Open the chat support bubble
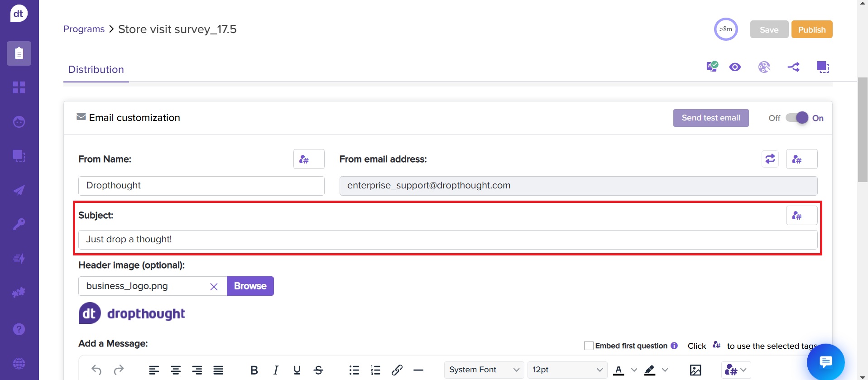Image resolution: width=868 pixels, height=380 pixels. point(825,362)
